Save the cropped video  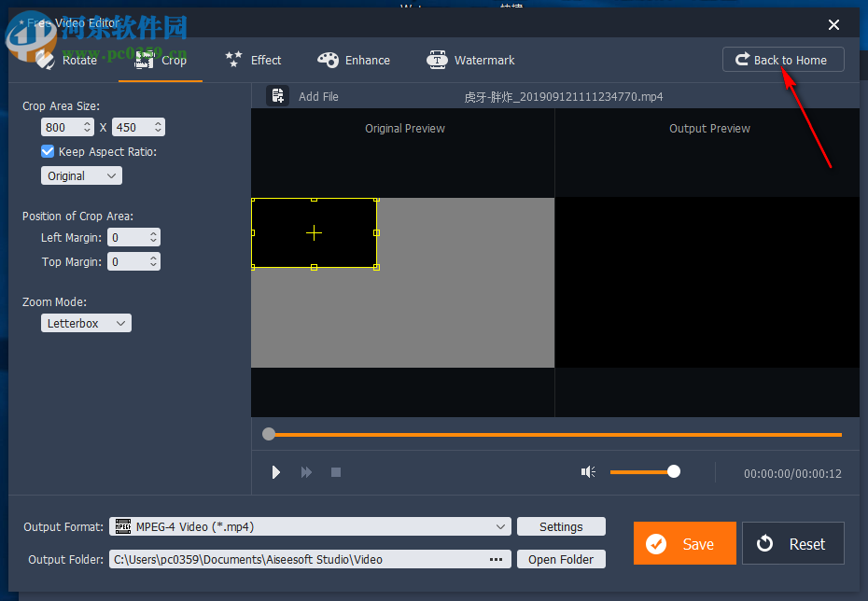[684, 542]
